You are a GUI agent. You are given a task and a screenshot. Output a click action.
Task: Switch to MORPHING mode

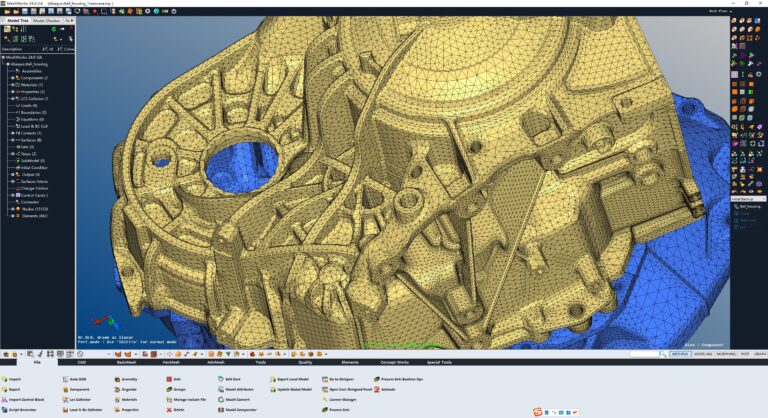[x=726, y=354]
